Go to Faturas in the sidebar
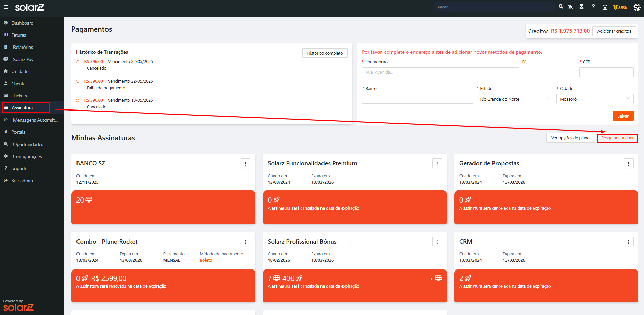The width and height of the screenshot is (644, 315). [19, 35]
